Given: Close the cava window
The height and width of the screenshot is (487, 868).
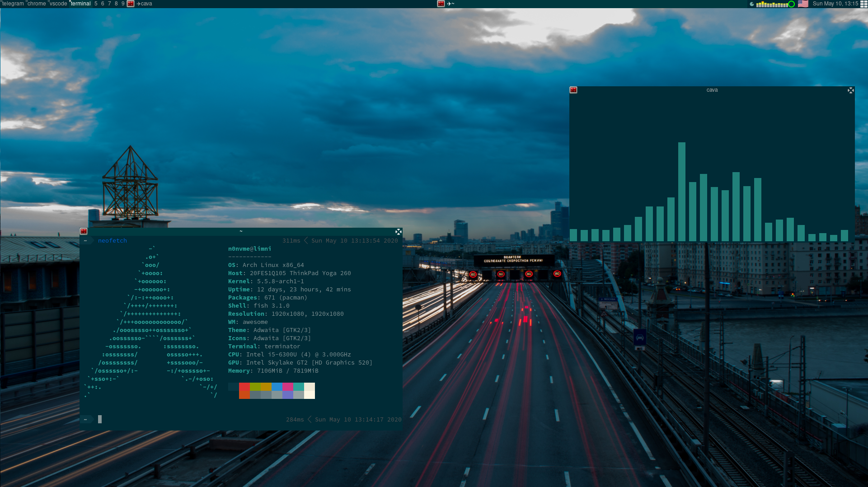Looking at the screenshot, I should pyautogui.click(x=851, y=90).
